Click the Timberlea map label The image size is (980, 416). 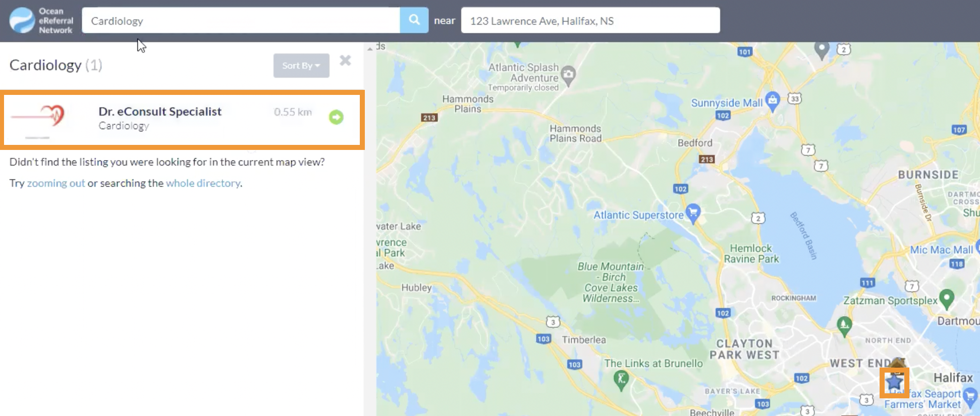click(x=584, y=340)
